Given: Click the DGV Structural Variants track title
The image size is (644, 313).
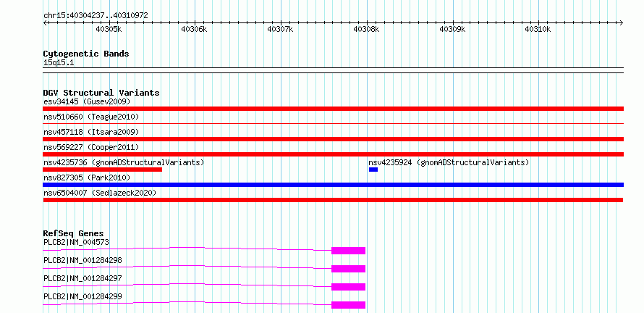Looking at the screenshot, I should [101, 93].
